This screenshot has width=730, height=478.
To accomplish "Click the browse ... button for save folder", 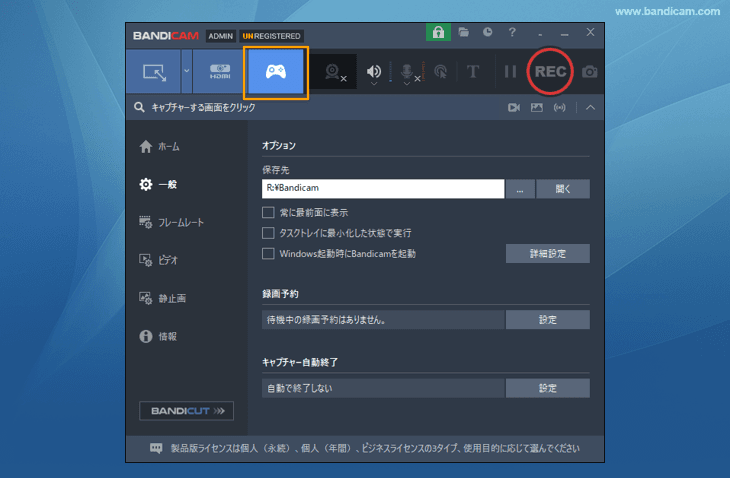I will click(520, 189).
